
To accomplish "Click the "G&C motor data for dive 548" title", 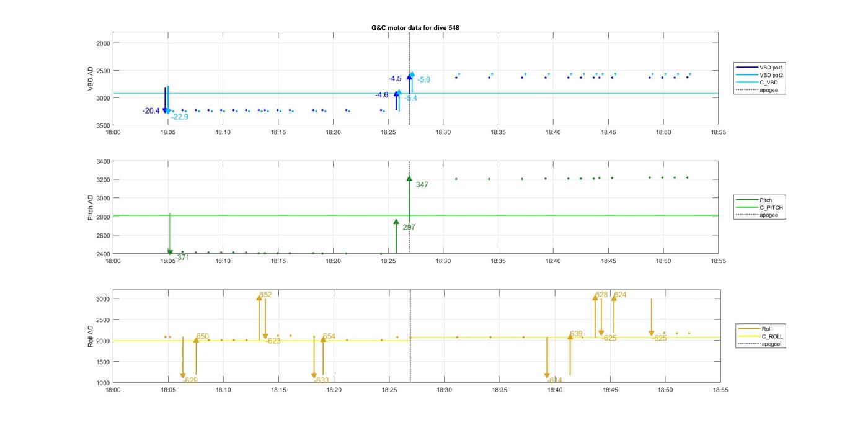I will point(415,28).
